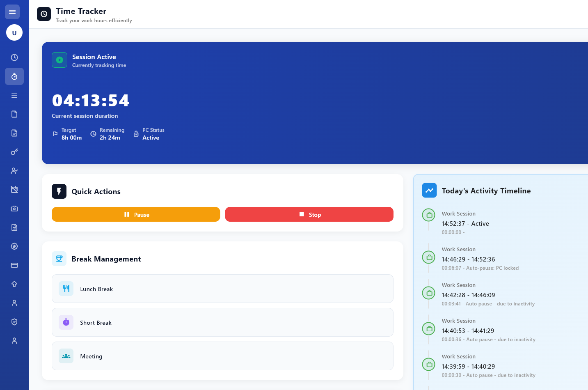Start a Lunch Break
The image size is (588, 390).
222,289
